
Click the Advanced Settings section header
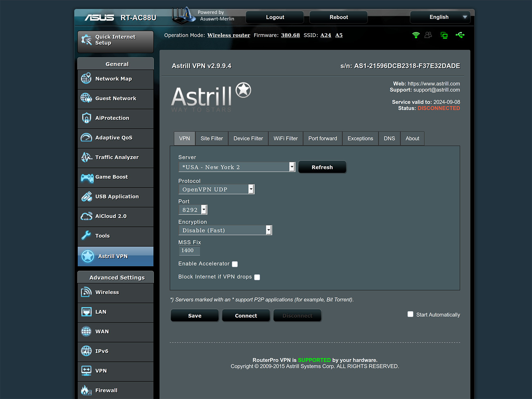(116, 277)
